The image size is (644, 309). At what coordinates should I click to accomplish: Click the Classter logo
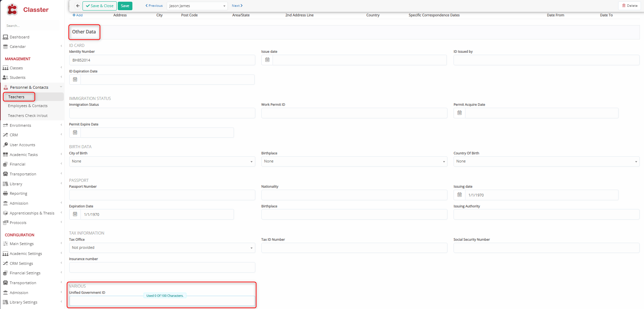pyautogui.click(x=28, y=10)
